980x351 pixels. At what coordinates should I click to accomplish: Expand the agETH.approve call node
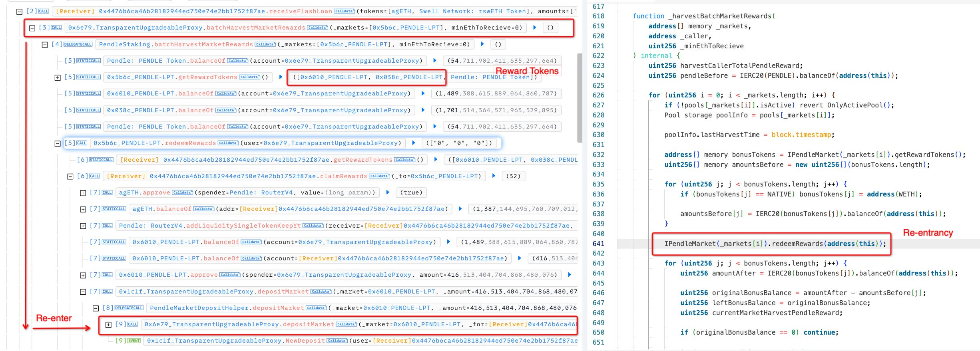[83, 193]
